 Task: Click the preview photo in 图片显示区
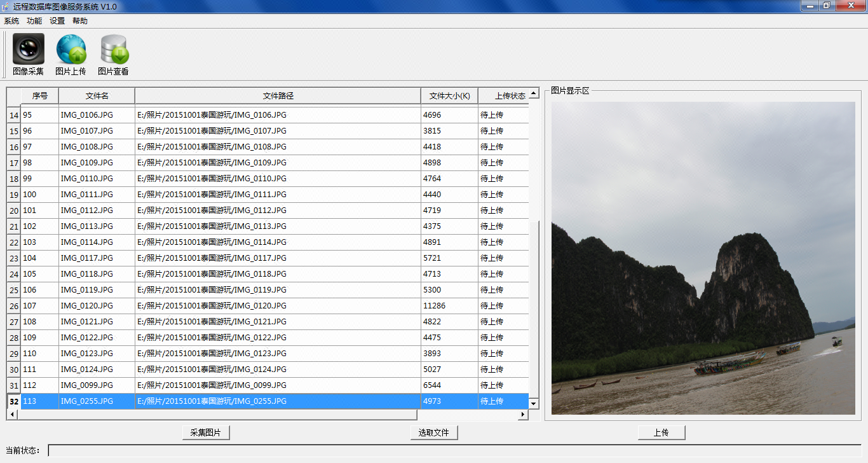[x=703, y=258]
